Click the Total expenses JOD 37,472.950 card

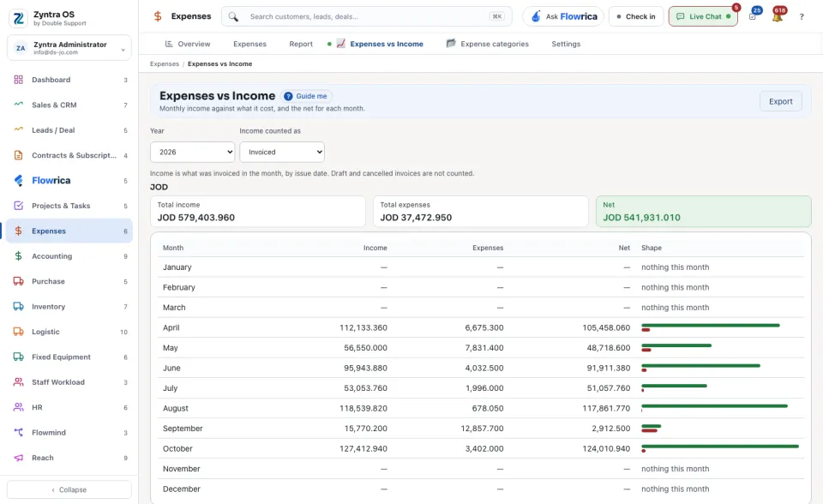pos(480,212)
